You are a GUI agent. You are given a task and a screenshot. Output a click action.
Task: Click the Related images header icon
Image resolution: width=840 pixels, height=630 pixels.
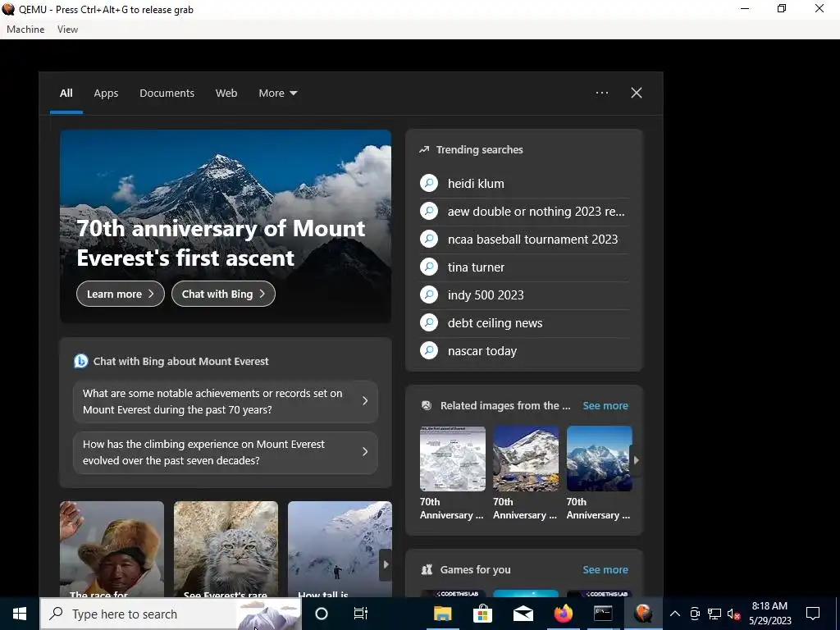427,405
